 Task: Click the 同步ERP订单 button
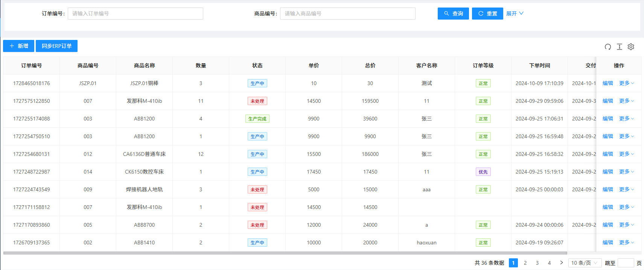coord(56,46)
